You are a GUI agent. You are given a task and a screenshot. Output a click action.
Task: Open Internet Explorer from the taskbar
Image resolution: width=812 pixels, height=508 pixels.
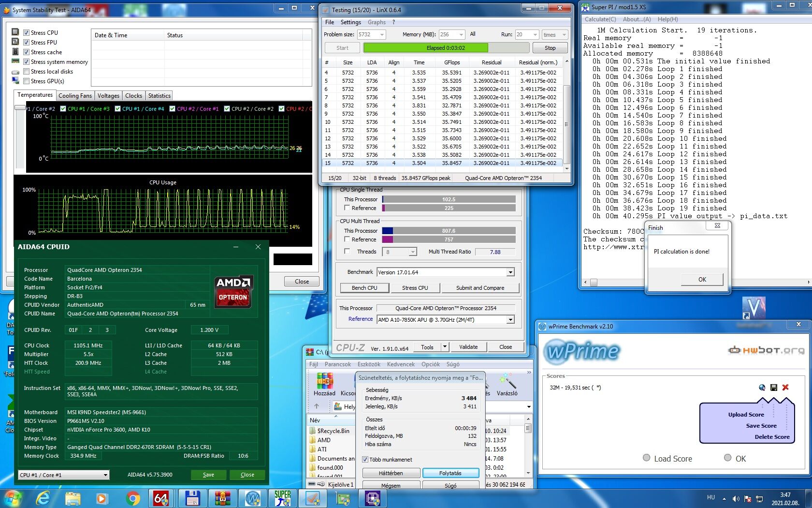point(43,498)
